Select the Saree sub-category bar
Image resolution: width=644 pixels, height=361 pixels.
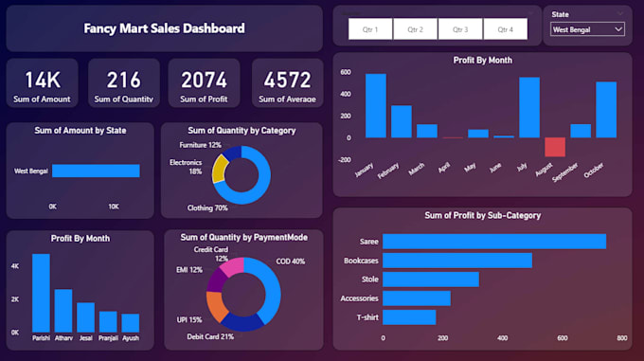coord(494,242)
